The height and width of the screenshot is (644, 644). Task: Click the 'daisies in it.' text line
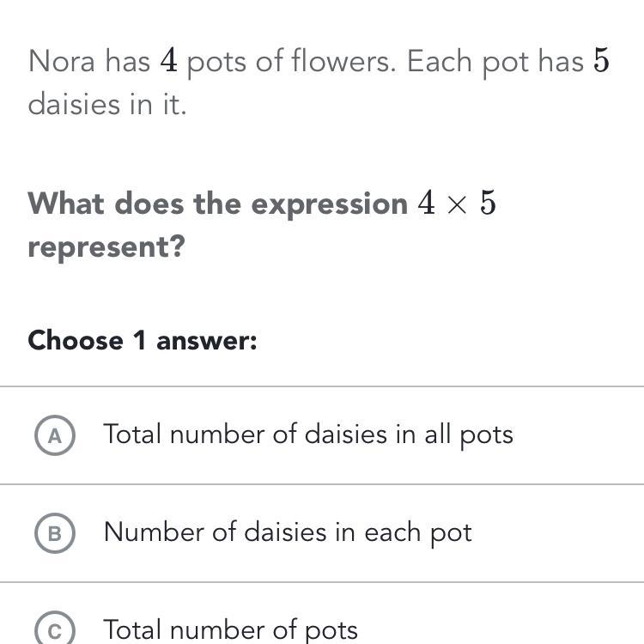(x=107, y=105)
